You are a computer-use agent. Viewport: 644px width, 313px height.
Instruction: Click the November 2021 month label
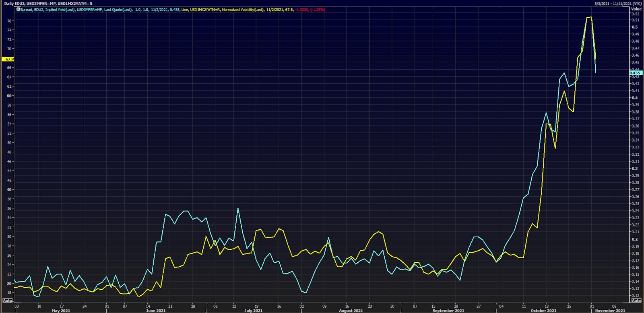click(x=610, y=311)
